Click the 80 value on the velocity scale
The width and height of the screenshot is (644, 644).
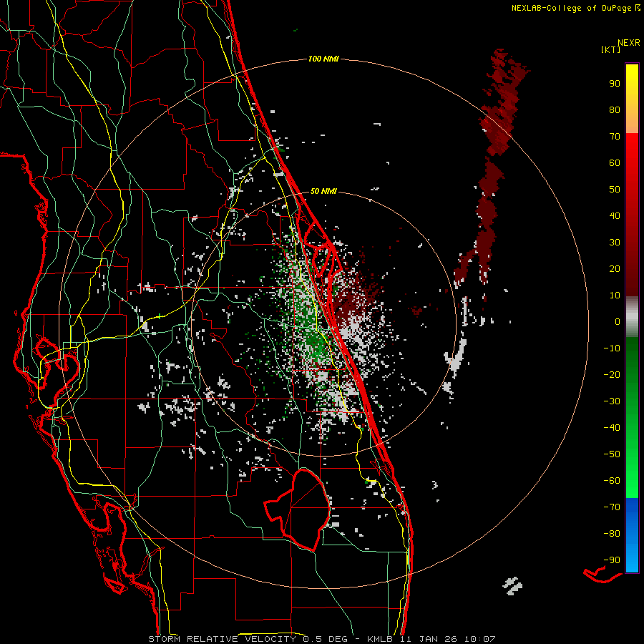[x=615, y=109]
